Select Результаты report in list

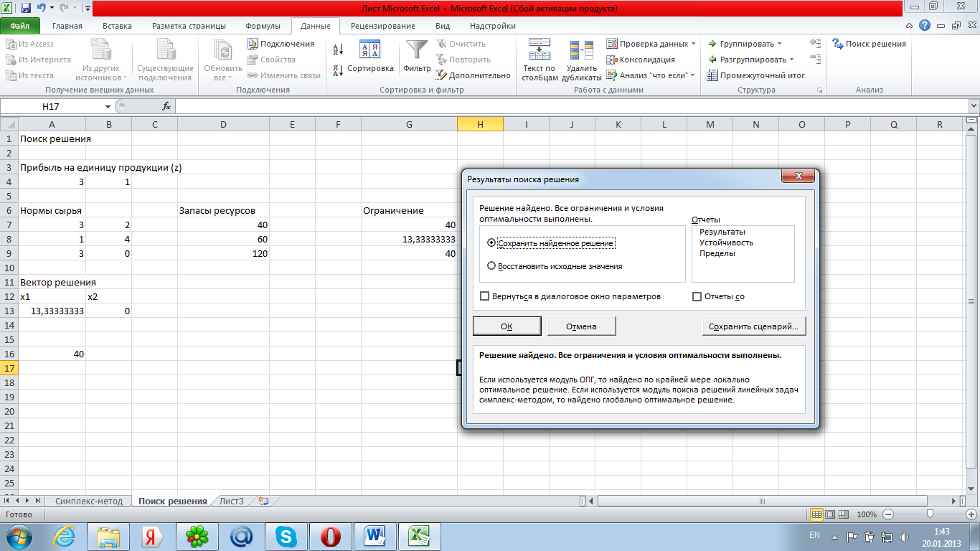(x=722, y=232)
